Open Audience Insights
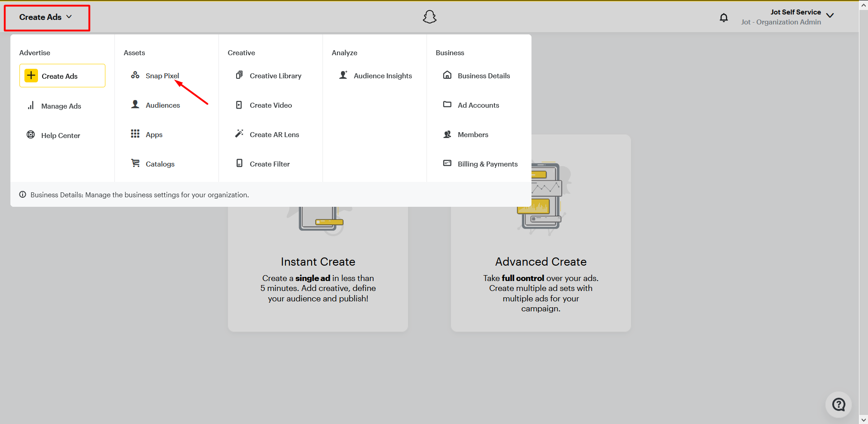 [x=383, y=76]
